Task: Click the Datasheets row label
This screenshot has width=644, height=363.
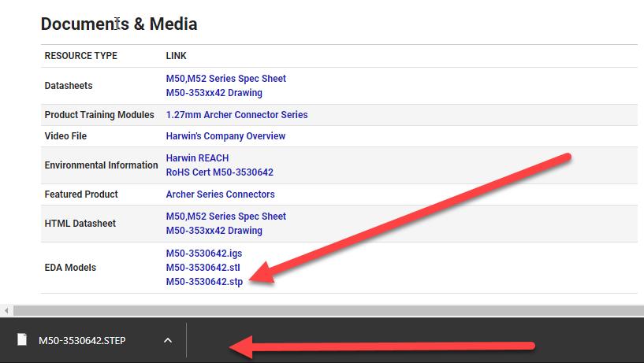Action: (x=69, y=86)
